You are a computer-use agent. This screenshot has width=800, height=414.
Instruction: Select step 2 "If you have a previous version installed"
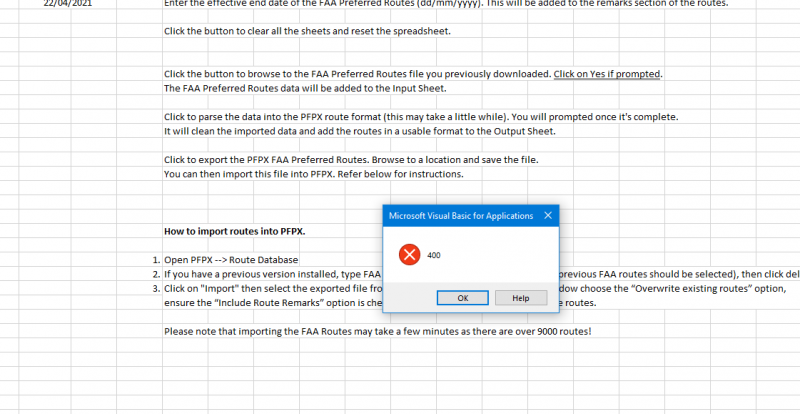pyautogui.click(x=273, y=274)
